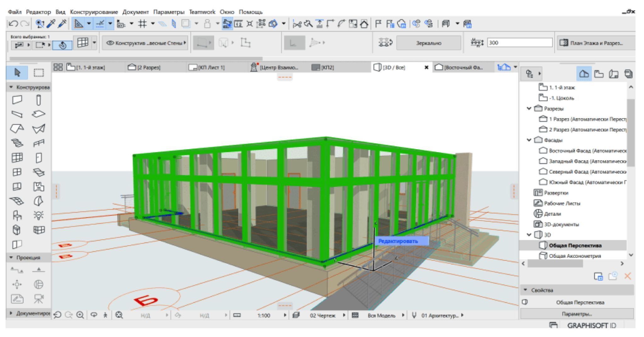Open the Project Map view icon
The width and height of the screenshot is (644, 337).
click(584, 74)
